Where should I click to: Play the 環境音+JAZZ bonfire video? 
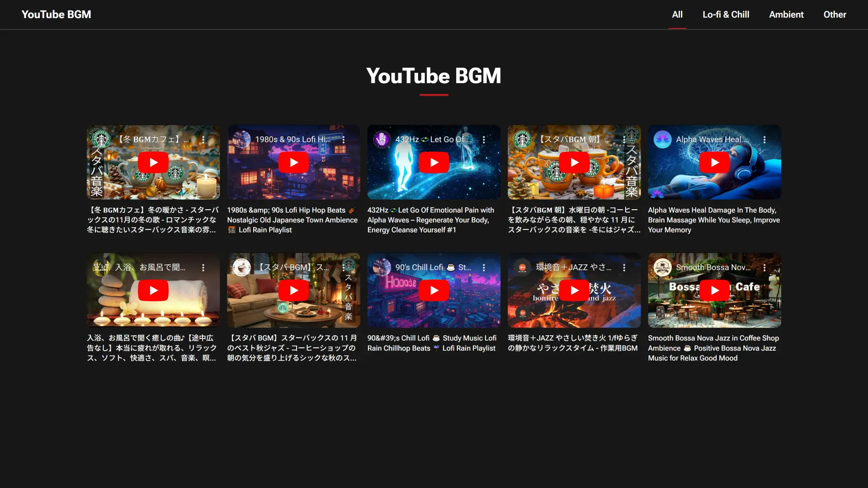coord(574,291)
